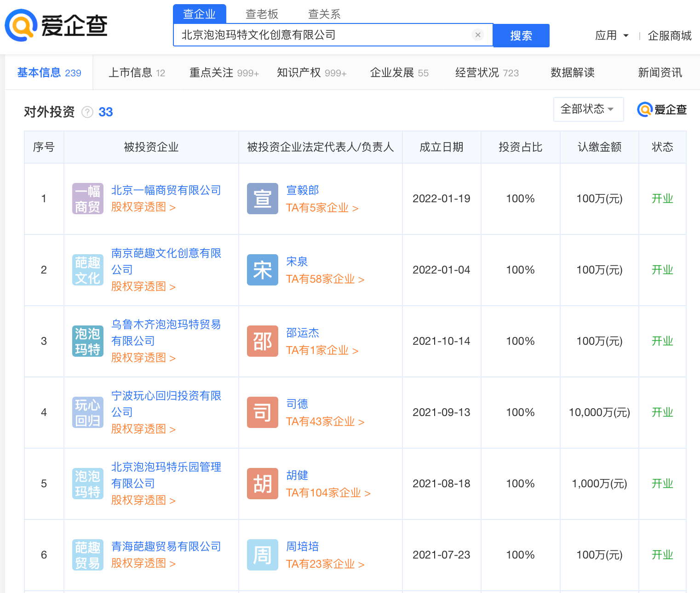Click the 宣 avatar icon

pos(263,199)
